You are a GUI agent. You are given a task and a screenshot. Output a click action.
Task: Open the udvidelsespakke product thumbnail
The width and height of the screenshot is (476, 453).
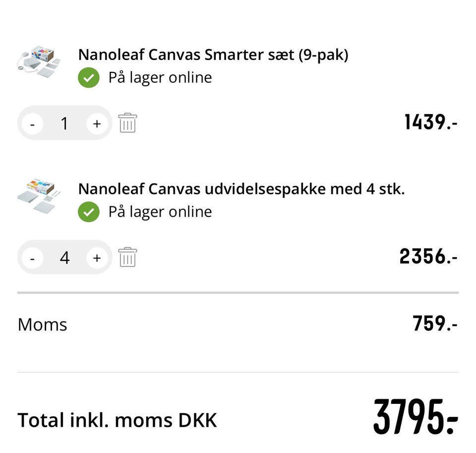coord(39,196)
